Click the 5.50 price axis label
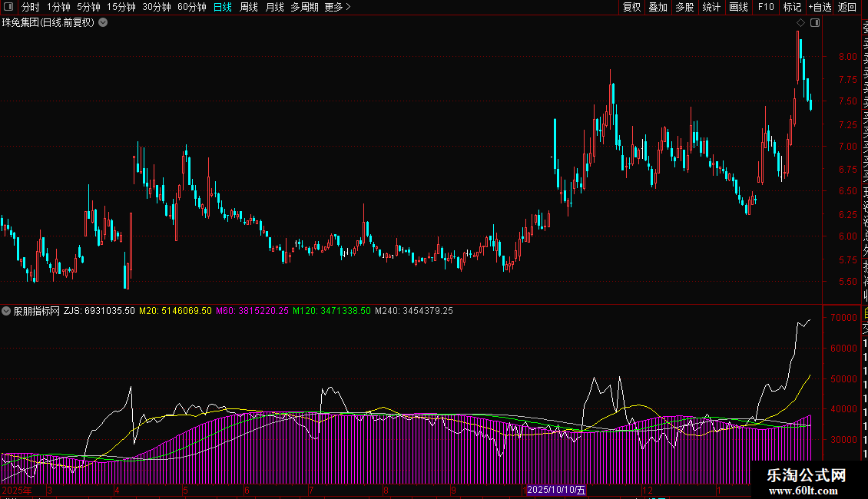868x499 pixels. [x=847, y=282]
